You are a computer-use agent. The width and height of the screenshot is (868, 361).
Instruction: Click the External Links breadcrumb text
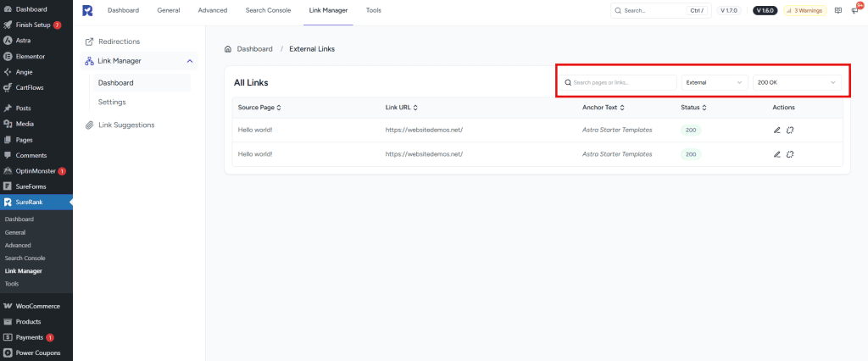pyautogui.click(x=312, y=48)
